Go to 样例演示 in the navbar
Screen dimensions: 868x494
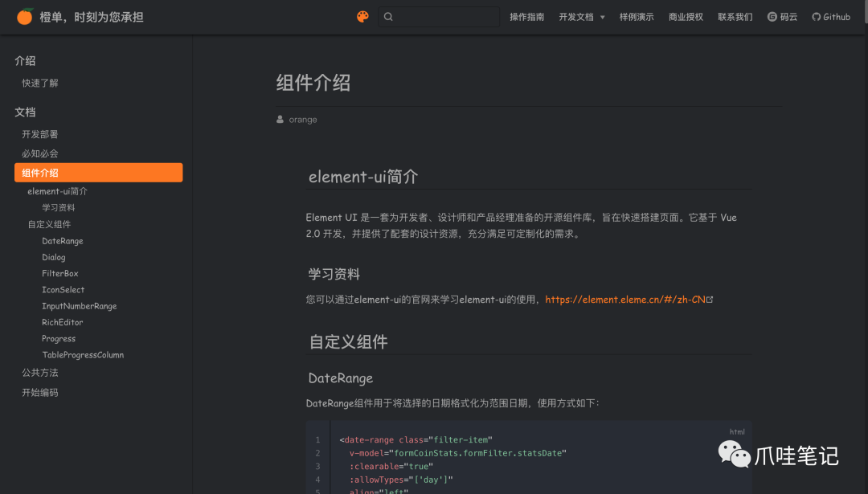(x=637, y=17)
